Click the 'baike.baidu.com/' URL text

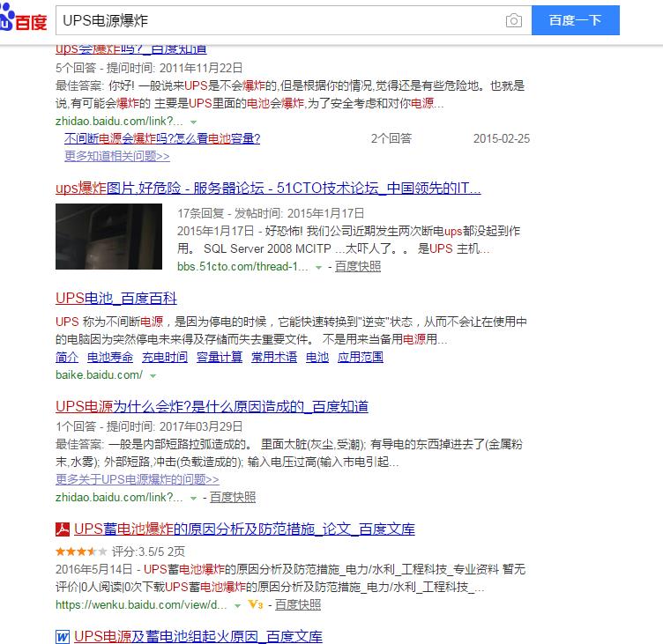[x=99, y=374]
